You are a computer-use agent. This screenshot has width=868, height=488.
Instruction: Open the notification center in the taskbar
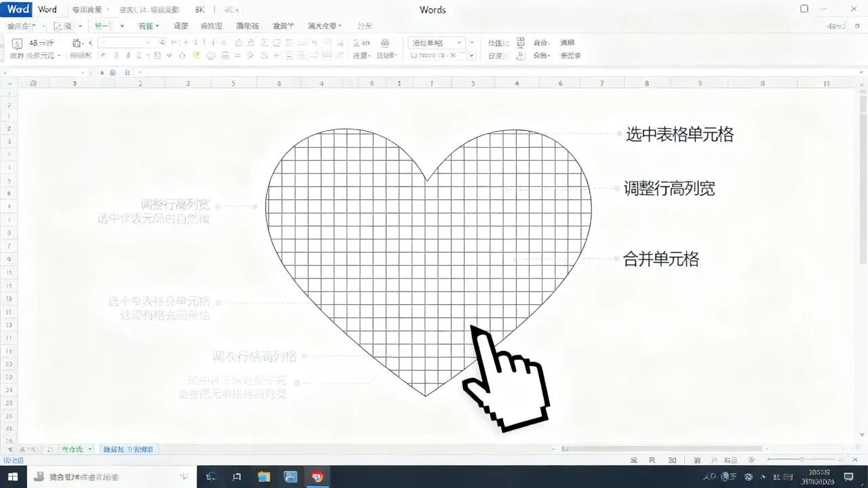point(849,476)
